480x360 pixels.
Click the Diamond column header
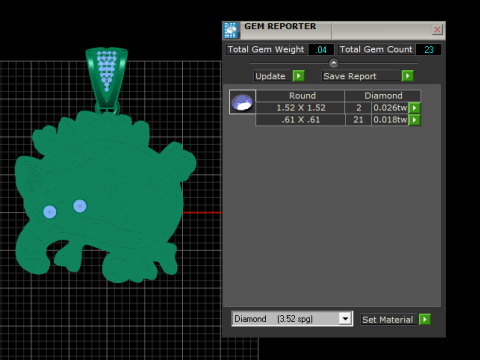coord(383,96)
